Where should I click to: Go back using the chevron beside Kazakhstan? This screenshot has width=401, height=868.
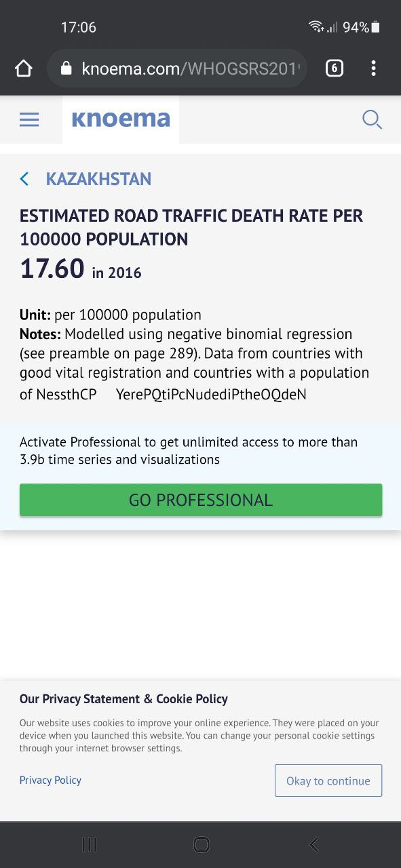click(24, 179)
